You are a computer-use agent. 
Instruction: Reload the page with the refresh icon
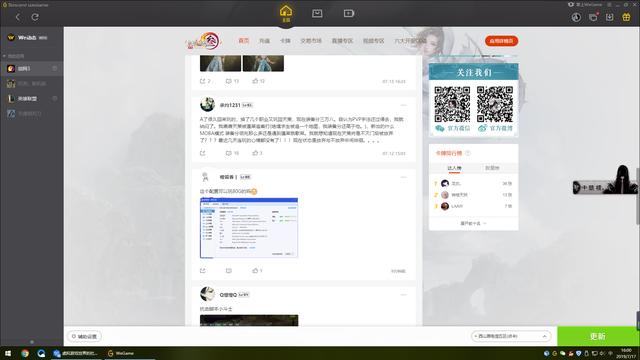point(35,17)
